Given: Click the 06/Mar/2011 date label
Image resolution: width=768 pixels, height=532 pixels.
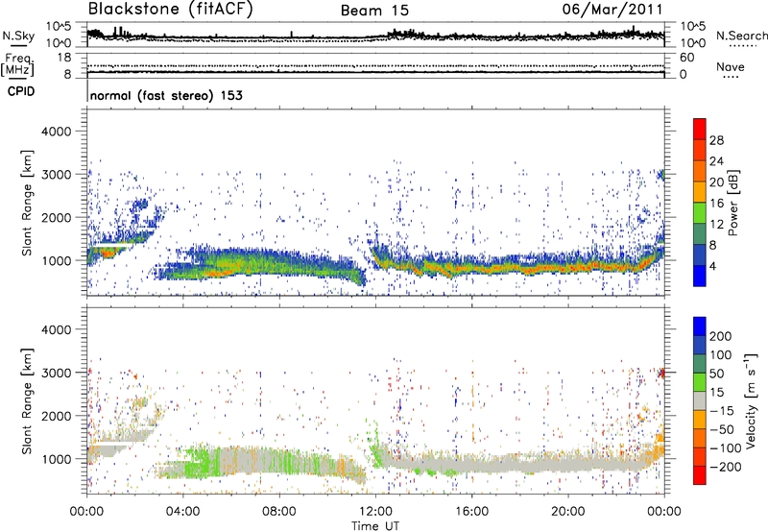Looking at the screenshot, I should point(612,10).
